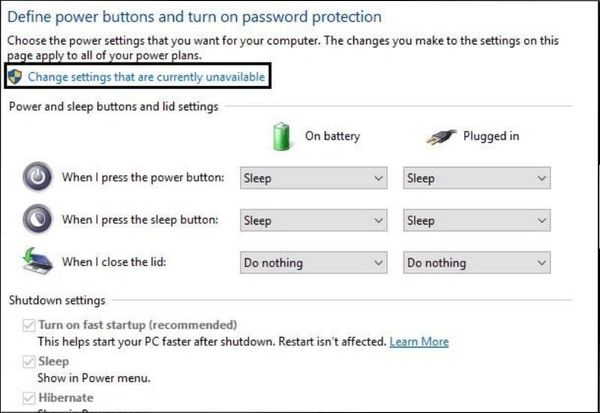Screen dimensions: 600x413
Task: Expand close lid Plugged in dropdown
Action: click(477, 263)
